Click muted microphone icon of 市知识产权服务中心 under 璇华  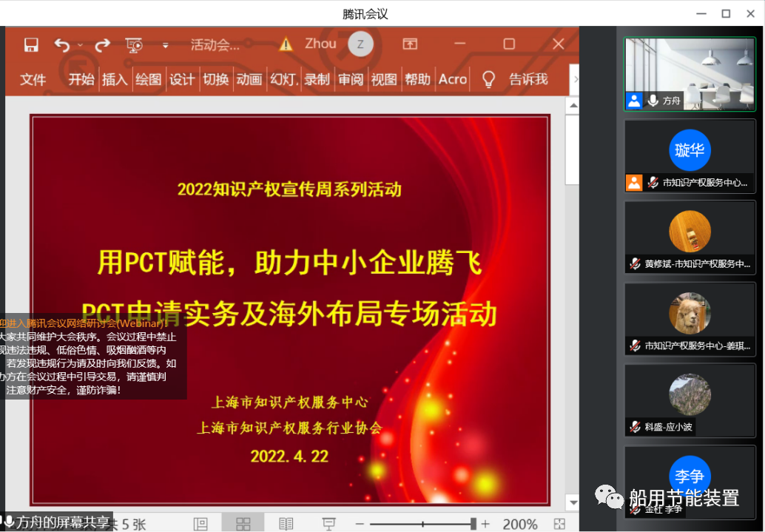pos(653,183)
